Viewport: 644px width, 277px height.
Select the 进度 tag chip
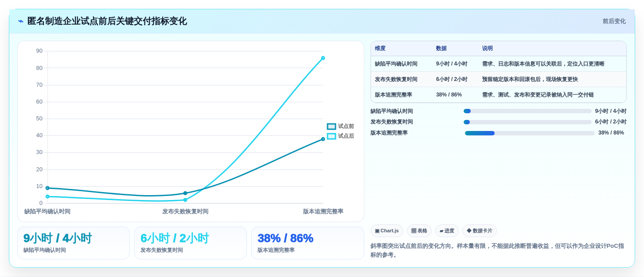[447, 231]
